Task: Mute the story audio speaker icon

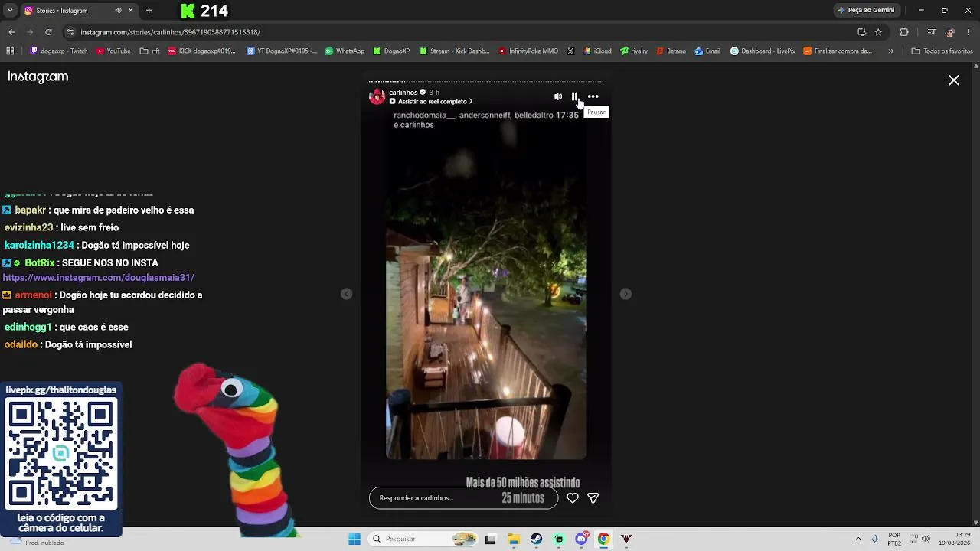Action: tap(558, 96)
